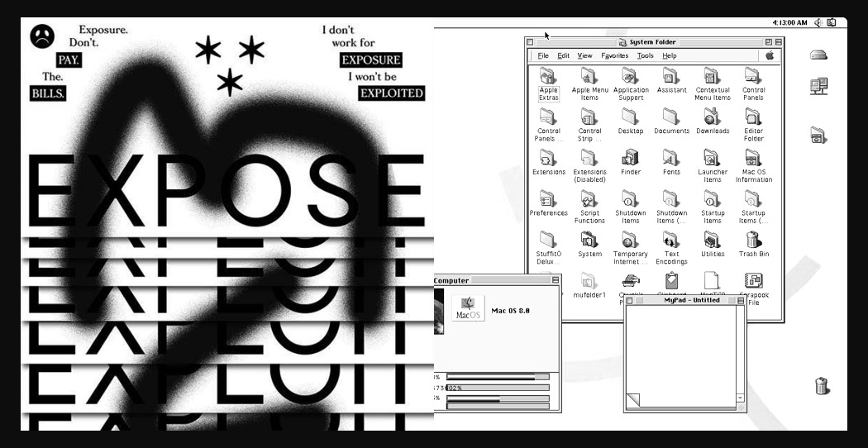The height and width of the screenshot is (448, 868).
Task: Open the network computers desktop icon
Action: [x=818, y=87]
